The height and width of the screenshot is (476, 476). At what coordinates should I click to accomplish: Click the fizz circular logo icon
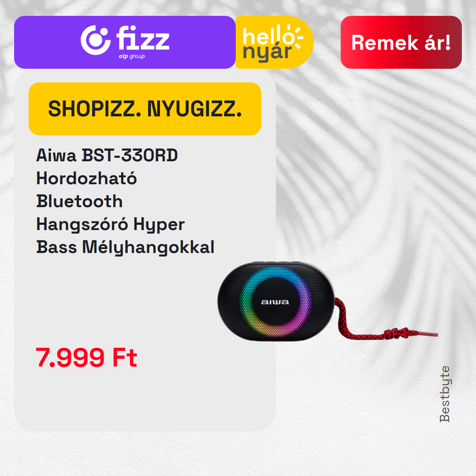point(95,40)
